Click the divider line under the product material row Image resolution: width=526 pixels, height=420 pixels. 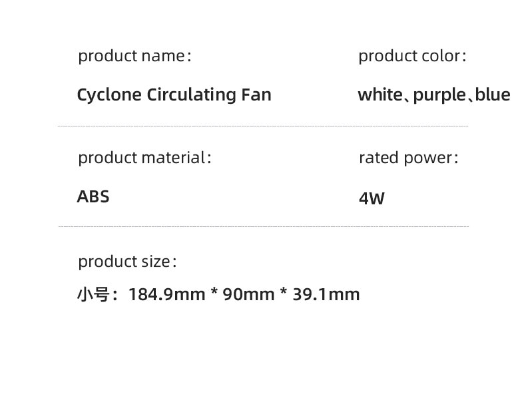point(263,226)
